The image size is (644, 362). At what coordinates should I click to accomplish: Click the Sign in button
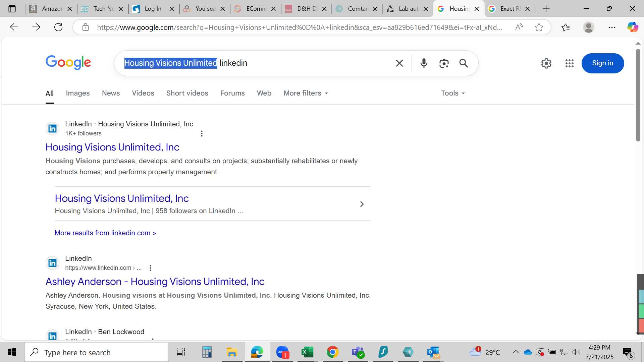602,63
